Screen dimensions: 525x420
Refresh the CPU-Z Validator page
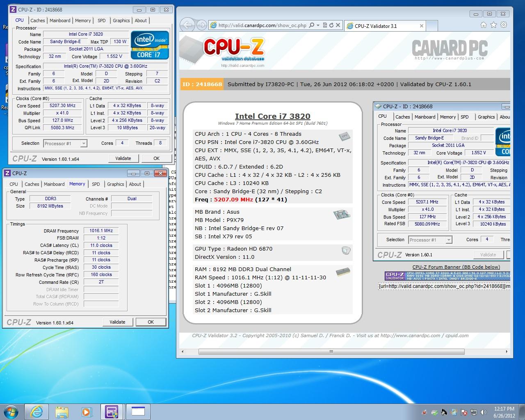pyautogui.click(x=331, y=25)
